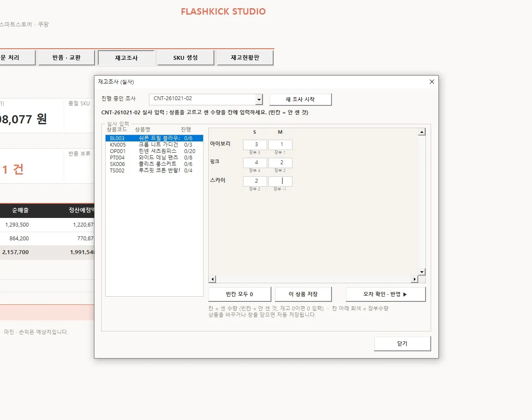532x420 pixels.
Task: Click the grid scroll-up arrow
Action: (422, 132)
